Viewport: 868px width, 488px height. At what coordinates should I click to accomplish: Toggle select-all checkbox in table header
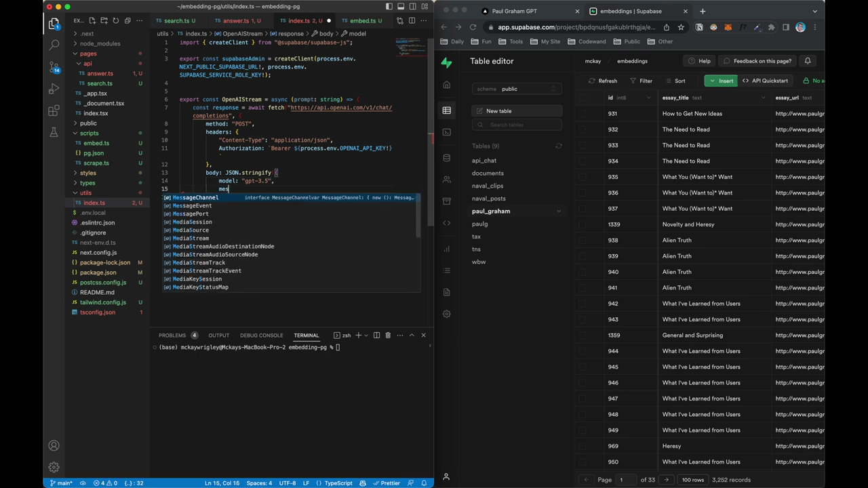pyautogui.click(x=583, y=98)
